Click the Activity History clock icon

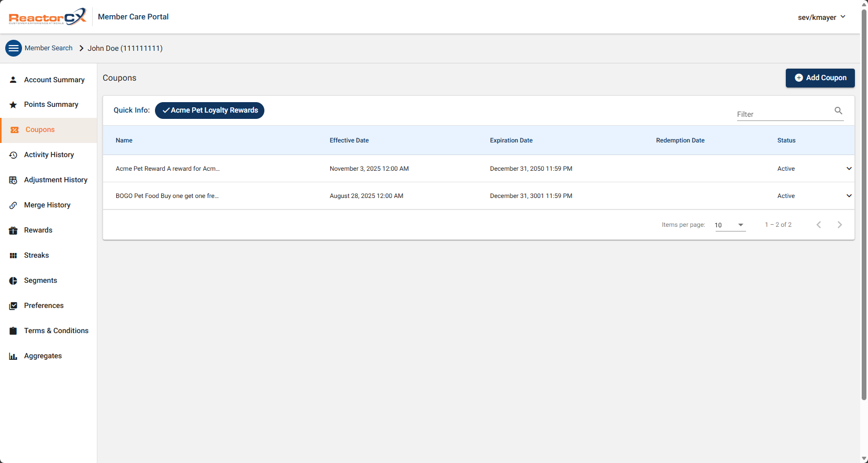(x=14, y=155)
